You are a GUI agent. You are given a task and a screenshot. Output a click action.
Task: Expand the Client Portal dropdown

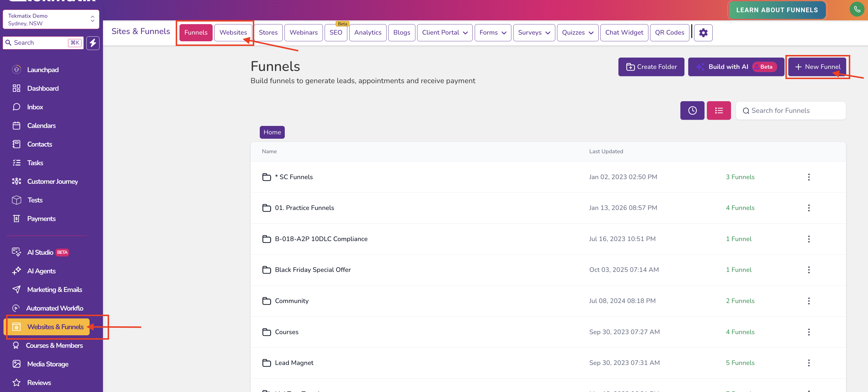444,32
